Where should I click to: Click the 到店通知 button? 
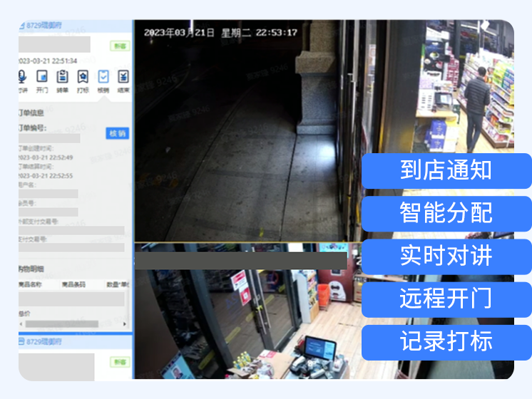coord(446,171)
